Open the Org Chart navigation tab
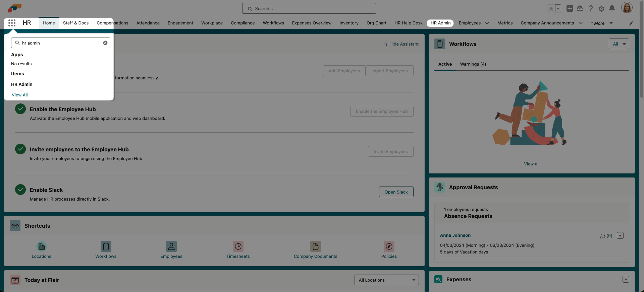The width and height of the screenshot is (644, 292). [x=376, y=23]
